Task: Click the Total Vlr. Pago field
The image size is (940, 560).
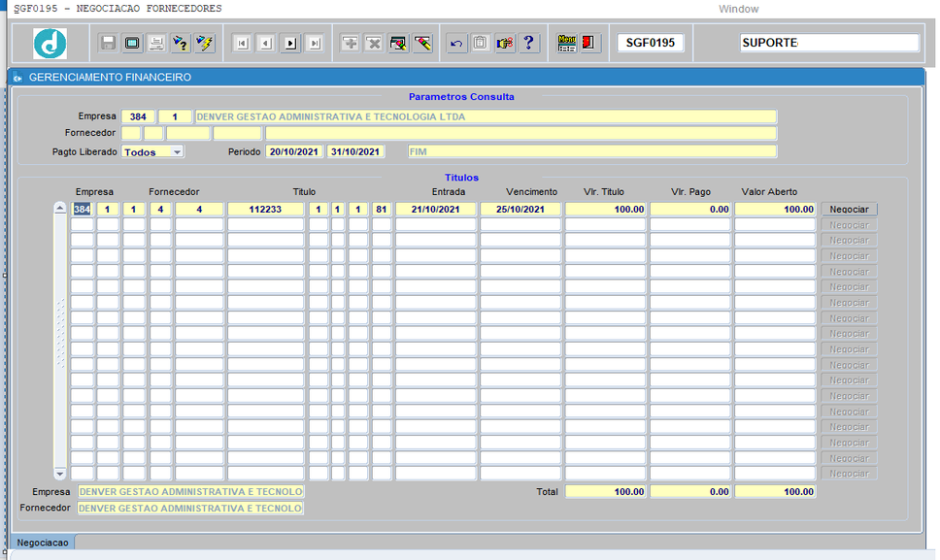Action: point(690,492)
